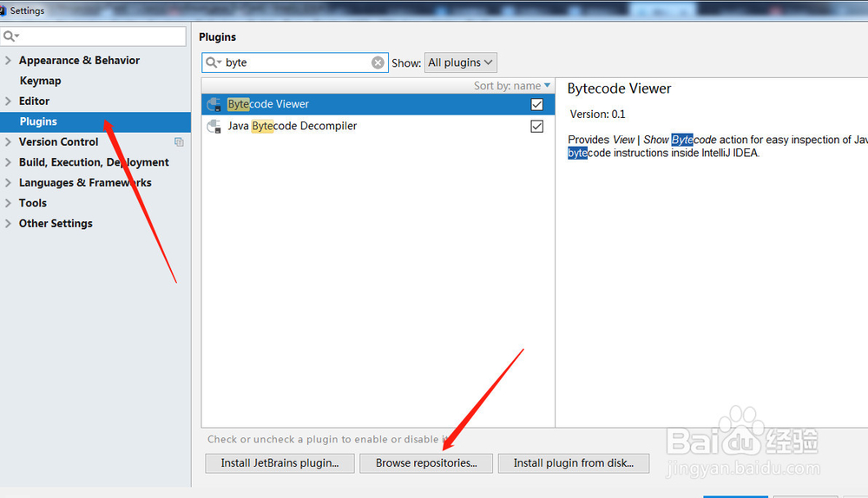Open the Sort by name dropdown
Screen dimensions: 868x498
pyautogui.click(x=512, y=86)
